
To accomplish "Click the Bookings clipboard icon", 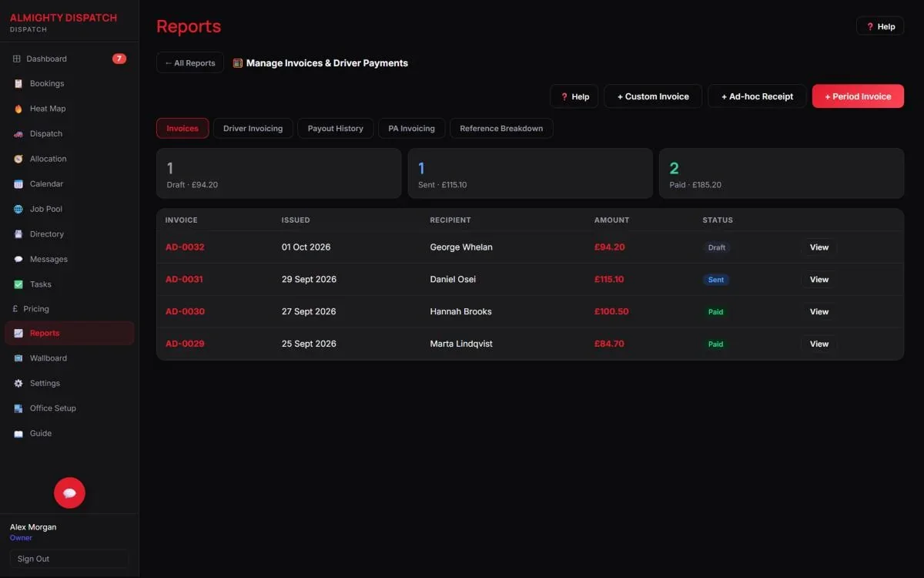I will [18, 84].
